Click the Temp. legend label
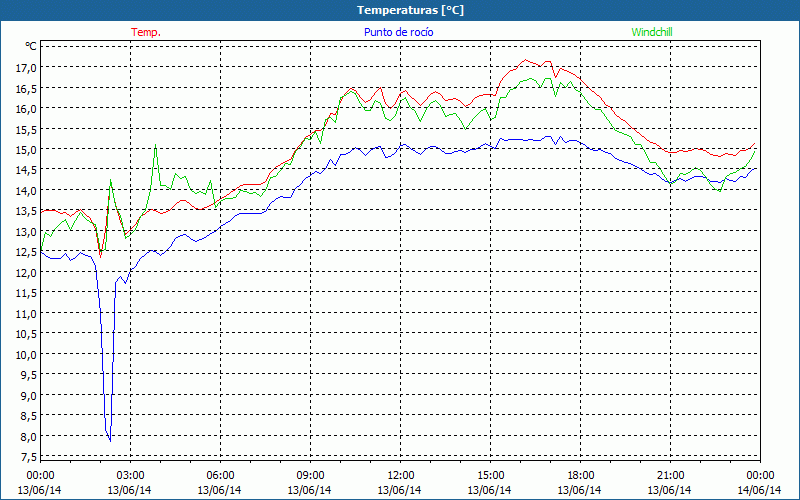The height and width of the screenshot is (500, 800). point(146,32)
